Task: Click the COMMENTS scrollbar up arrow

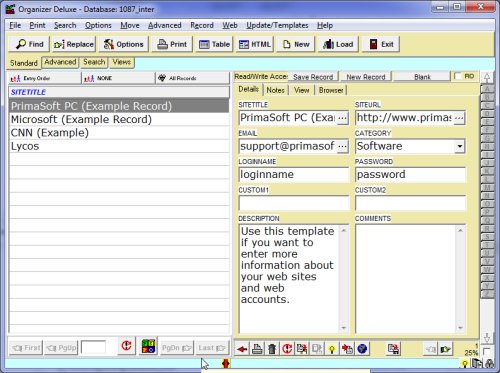Action: tap(460, 230)
